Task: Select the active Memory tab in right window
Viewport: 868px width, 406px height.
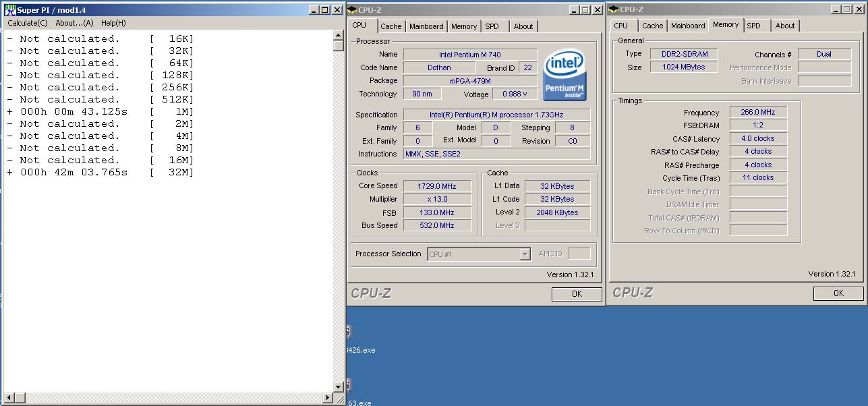Action: tap(726, 24)
